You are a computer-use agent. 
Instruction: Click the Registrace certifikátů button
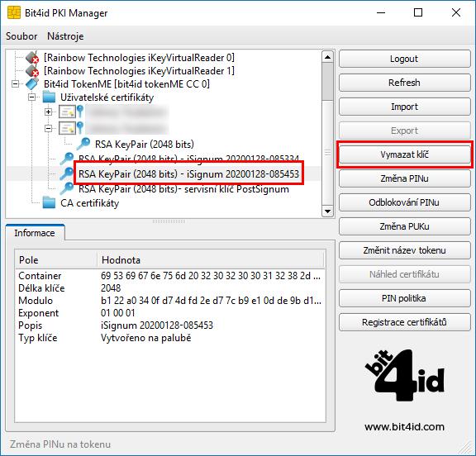pyautogui.click(x=404, y=322)
